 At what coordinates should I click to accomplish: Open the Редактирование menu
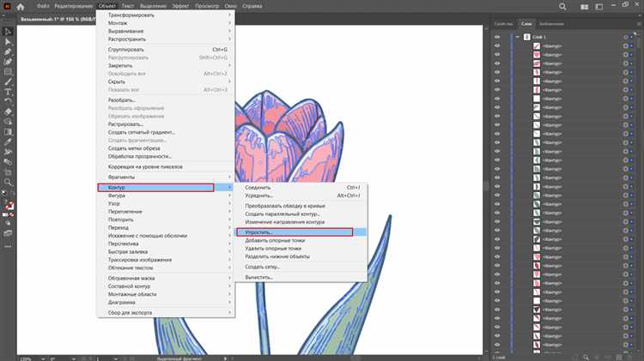pos(74,6)
